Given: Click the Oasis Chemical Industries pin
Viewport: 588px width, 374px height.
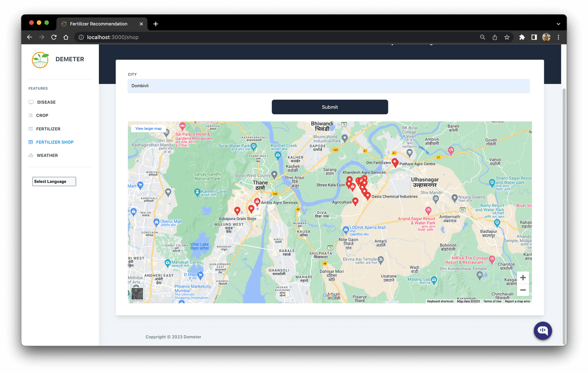Looking at the screenshot, I should [x=368, y=196].
